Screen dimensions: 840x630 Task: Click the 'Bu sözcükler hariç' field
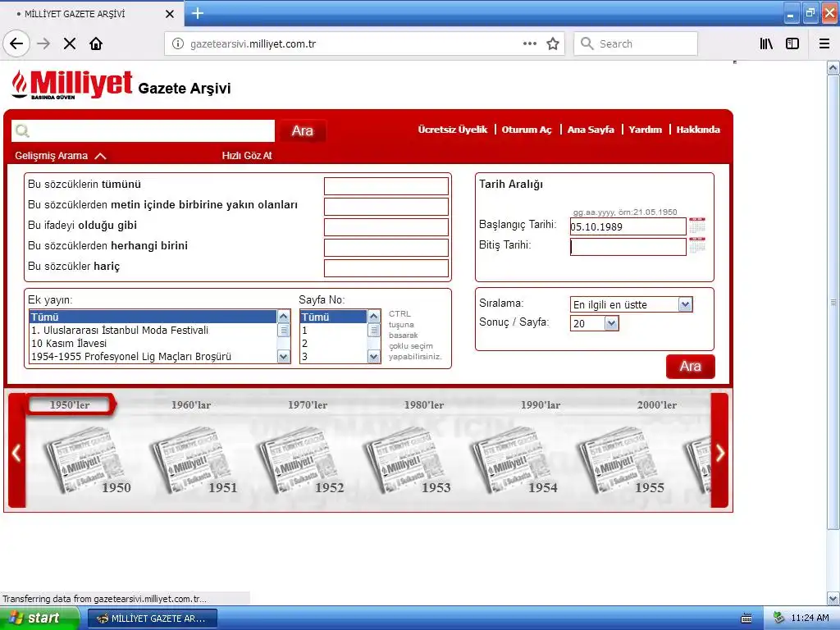tap(386, 268)
